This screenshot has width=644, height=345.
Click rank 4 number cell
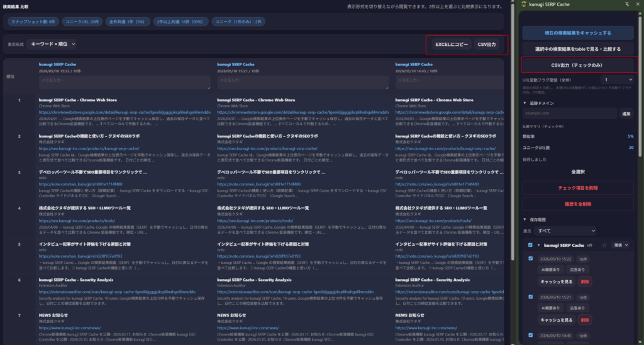[19, 209]
